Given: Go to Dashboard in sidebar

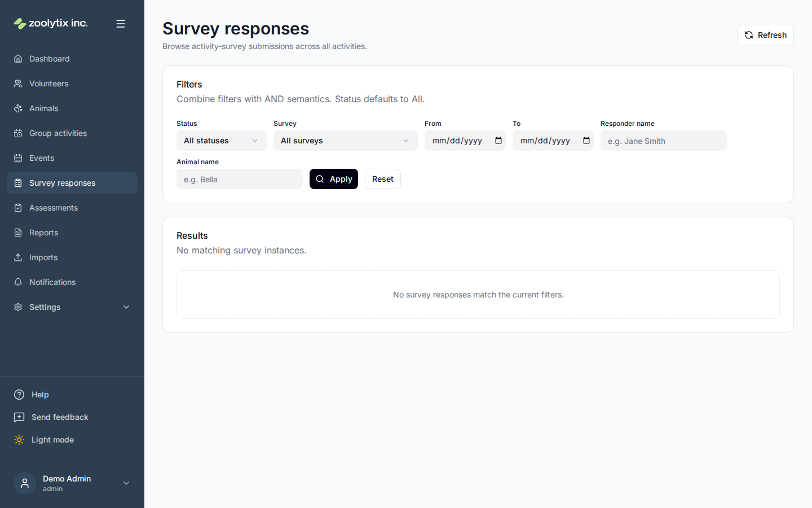Looking at the screenshot, I should point(72,59).
